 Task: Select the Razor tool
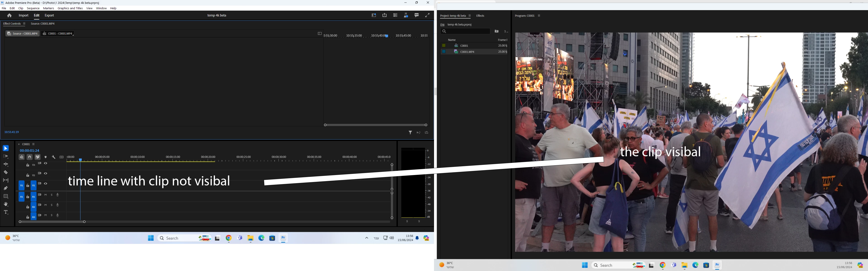click(6, 172)
